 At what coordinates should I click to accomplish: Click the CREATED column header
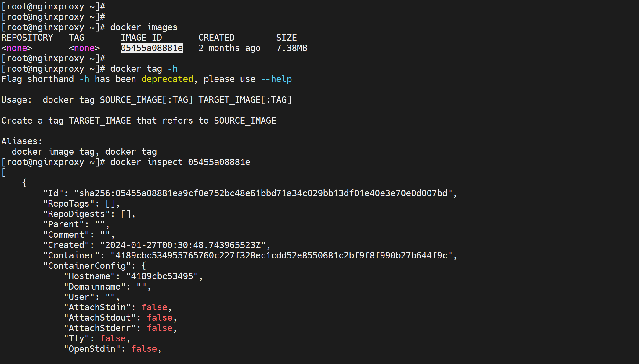pos(216,38)
